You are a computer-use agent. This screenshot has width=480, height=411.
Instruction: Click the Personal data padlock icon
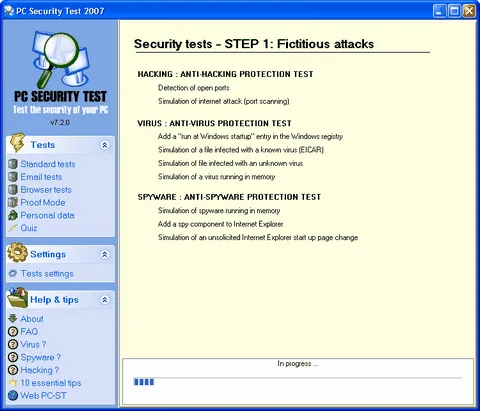point(13,215)
